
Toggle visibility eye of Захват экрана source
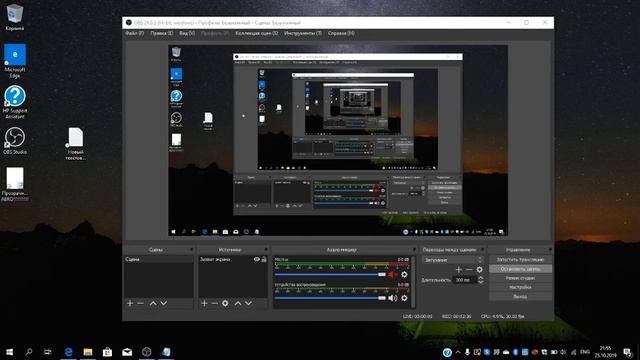(257, 259)
